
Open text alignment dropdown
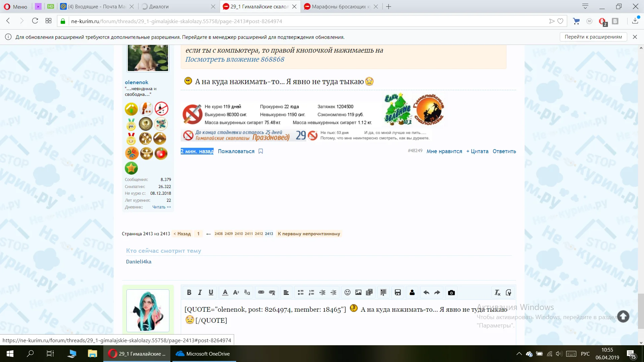(286, 293)
